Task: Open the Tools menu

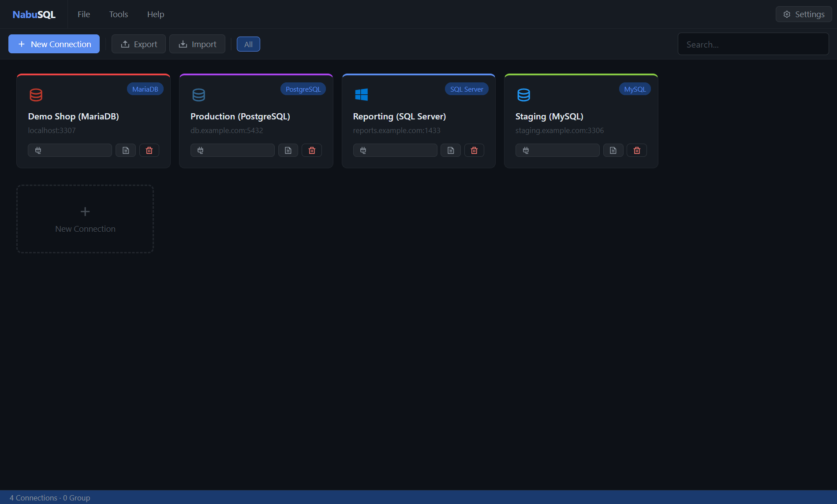Action: [119, 14]
